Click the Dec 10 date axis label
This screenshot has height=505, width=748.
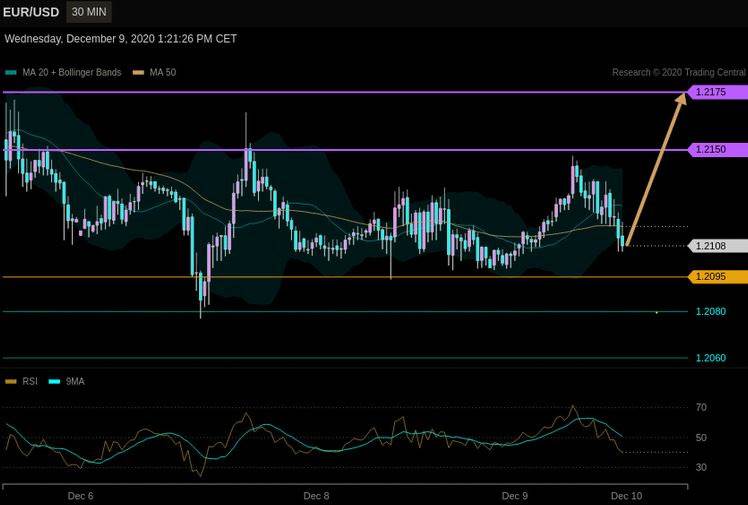pos(626,496)
